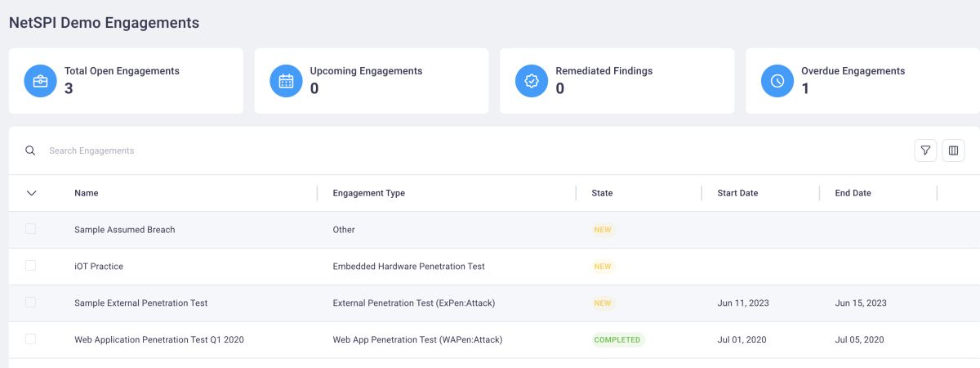
Task: Sort by the Start Date column header
Action: point(737,193)
